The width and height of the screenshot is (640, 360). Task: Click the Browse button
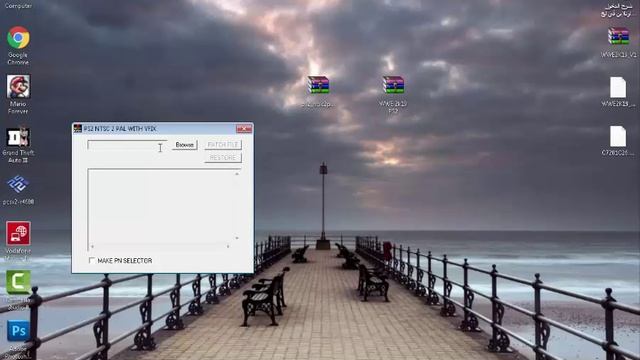click(x=184, y=145)
